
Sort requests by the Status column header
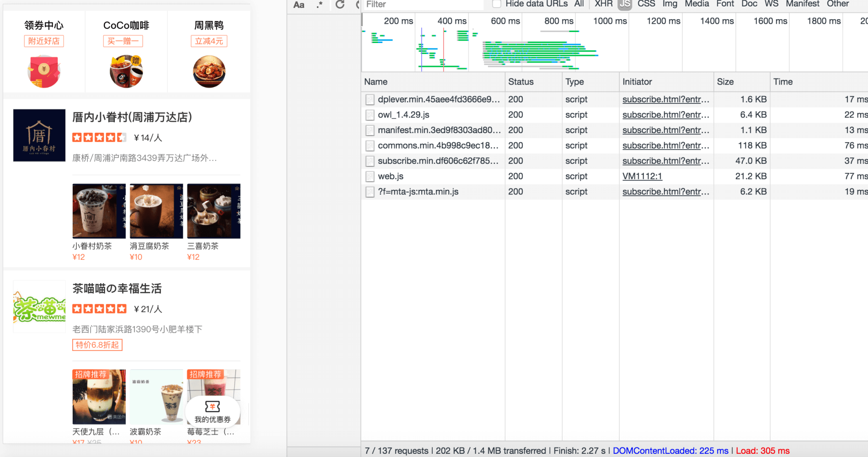[x=521, y=82]
